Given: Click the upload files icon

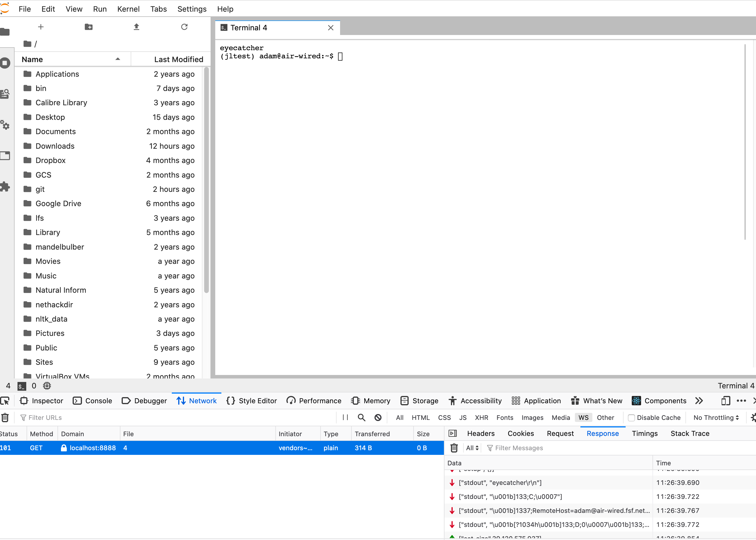Looking at the screenshot, I should tap(136, 27).
